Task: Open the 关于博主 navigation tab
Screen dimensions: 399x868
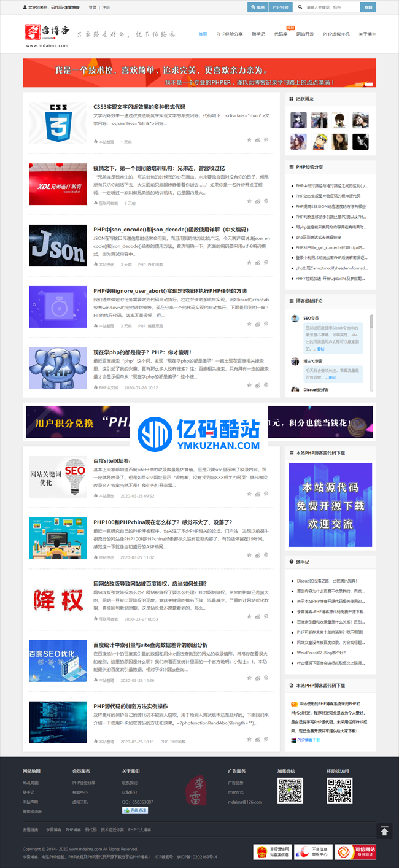Action: 367,34
